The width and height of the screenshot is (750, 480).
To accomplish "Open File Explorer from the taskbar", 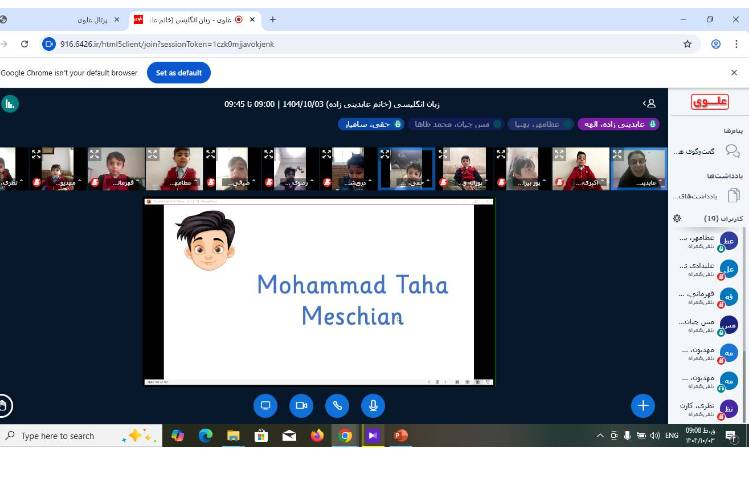I will 233,436.
